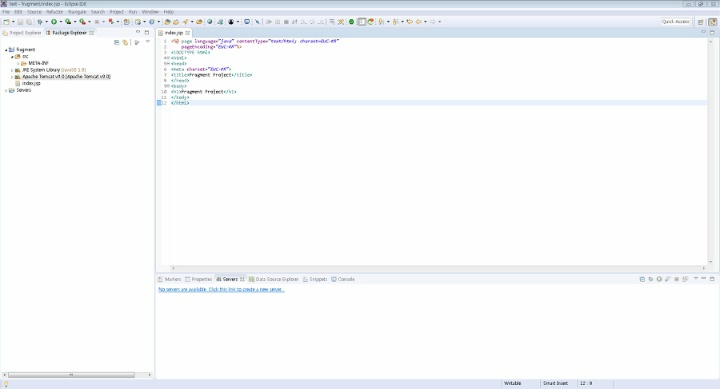Switch to the Console tab
Viewport: 720px width, 389px height.
point(343,279)
